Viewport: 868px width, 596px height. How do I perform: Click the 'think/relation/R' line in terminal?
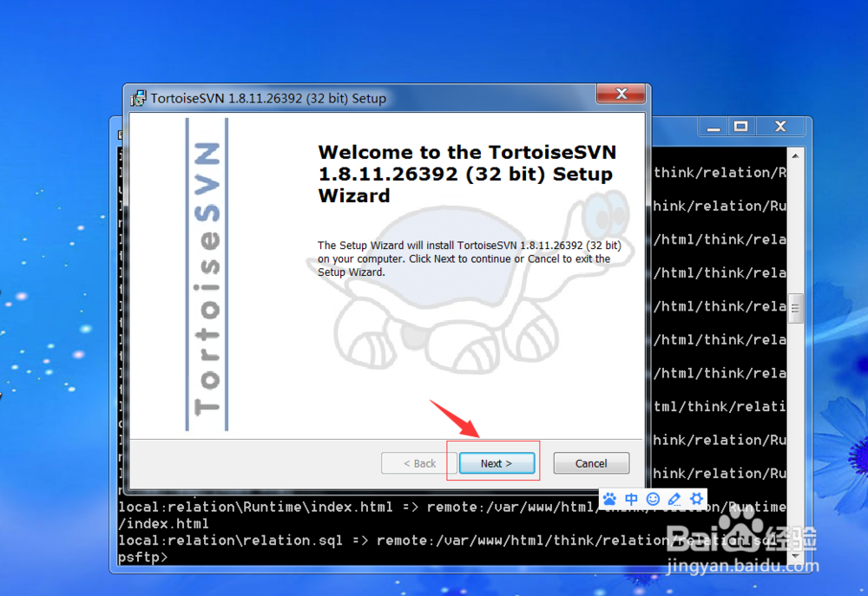pyautogui.click(x=719, y=173)
